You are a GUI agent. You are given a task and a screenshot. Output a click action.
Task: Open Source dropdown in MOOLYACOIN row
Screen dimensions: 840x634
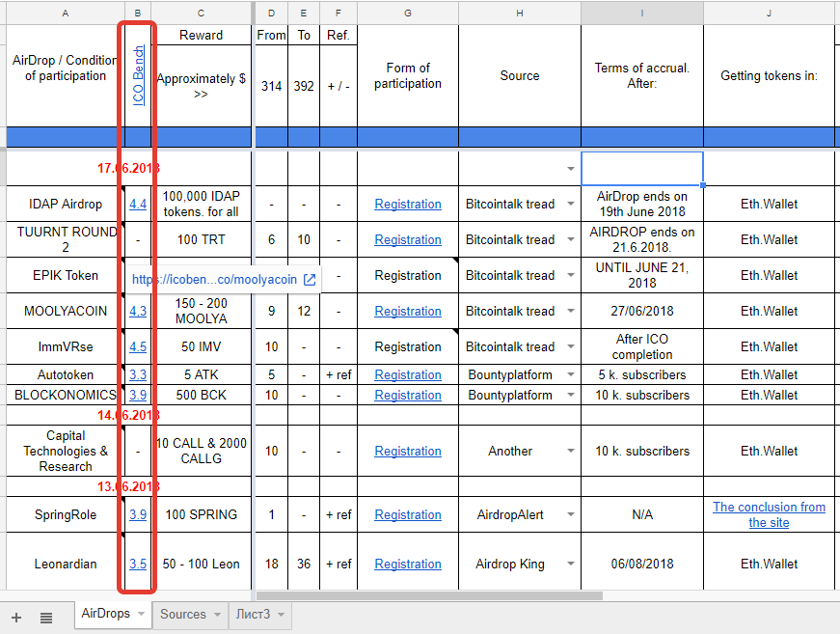pyautogui.click(x=571, y=311)
